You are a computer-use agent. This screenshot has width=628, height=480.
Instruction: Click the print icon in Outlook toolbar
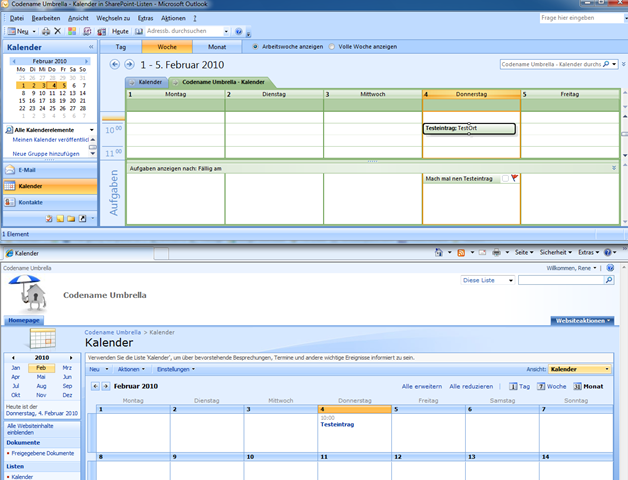46,31
